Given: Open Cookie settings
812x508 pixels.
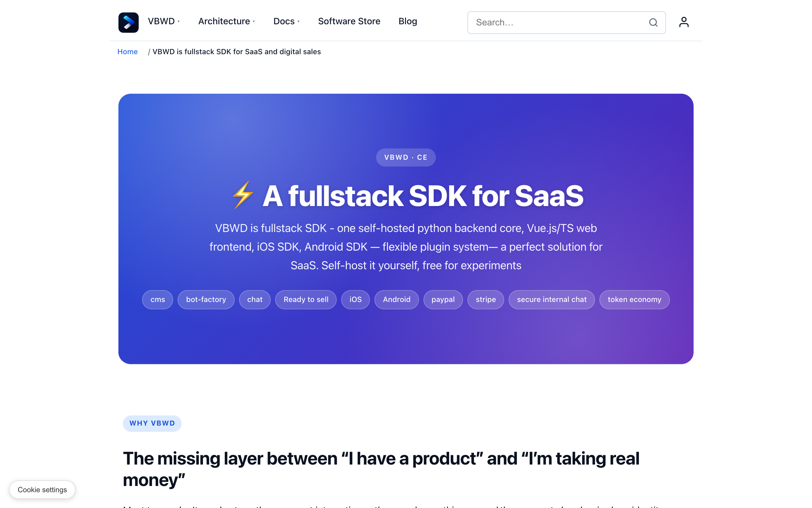Looking at the screenshot, I should [42, 490].
